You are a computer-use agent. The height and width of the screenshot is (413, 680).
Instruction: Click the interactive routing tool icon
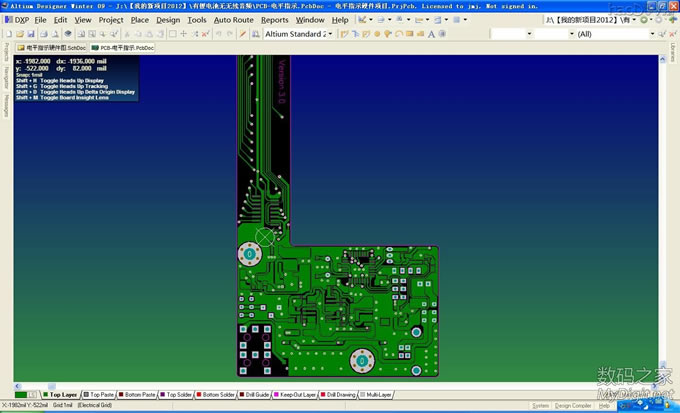click(342, 34)
